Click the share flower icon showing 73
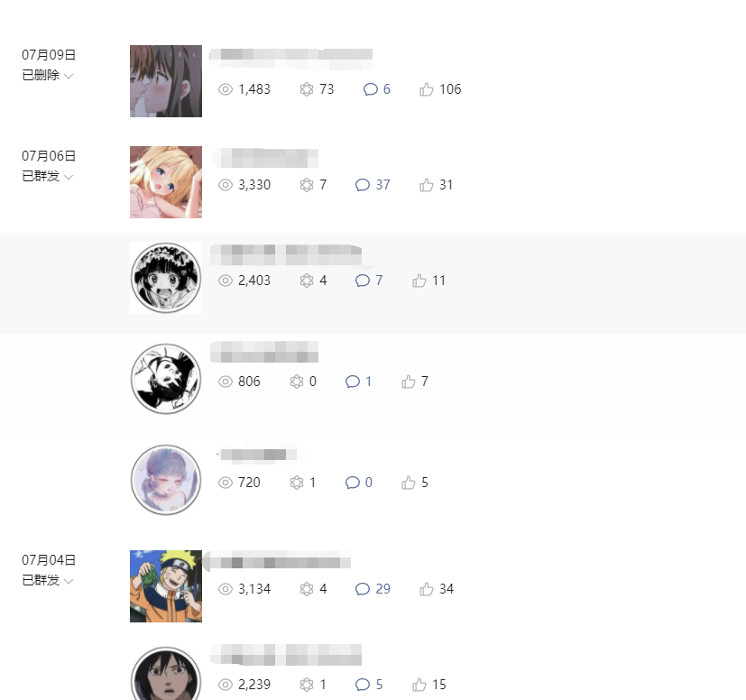 tap(307, 89)
